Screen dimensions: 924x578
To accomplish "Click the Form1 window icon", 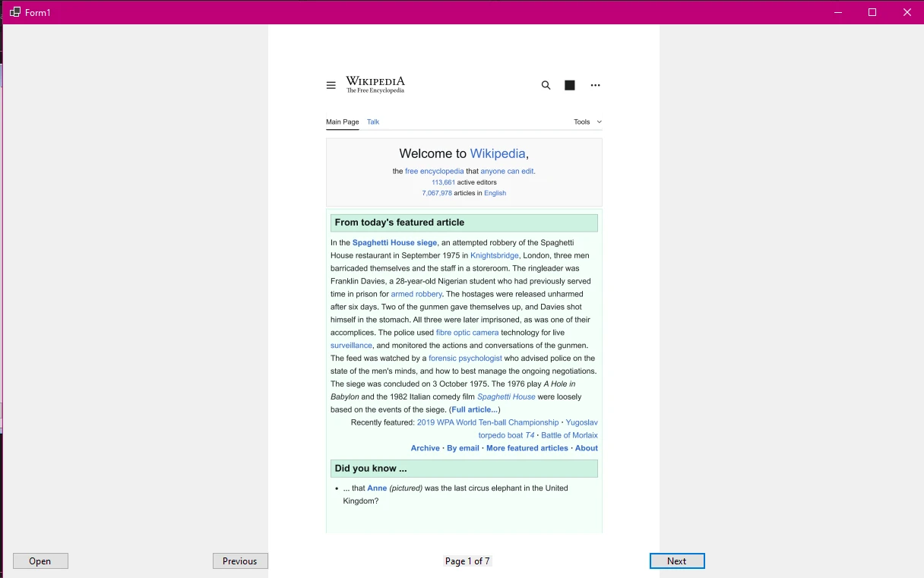I will point(15,13).
